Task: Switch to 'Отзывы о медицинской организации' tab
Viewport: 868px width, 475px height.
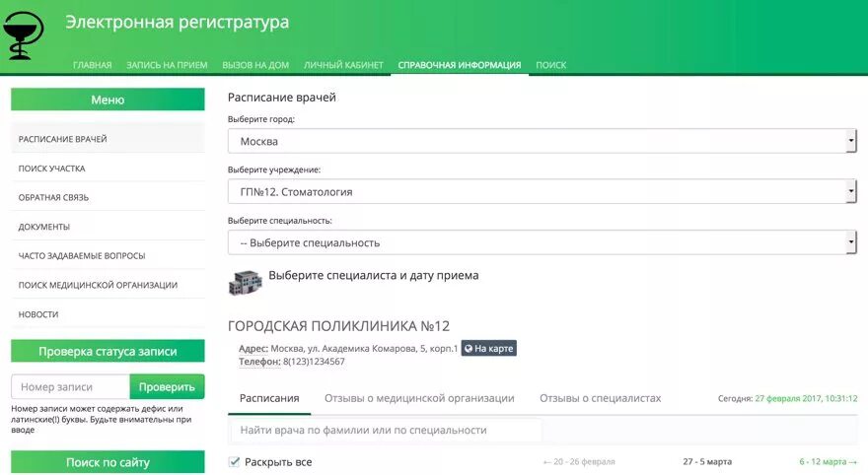Action: click(x=419, y=398)
